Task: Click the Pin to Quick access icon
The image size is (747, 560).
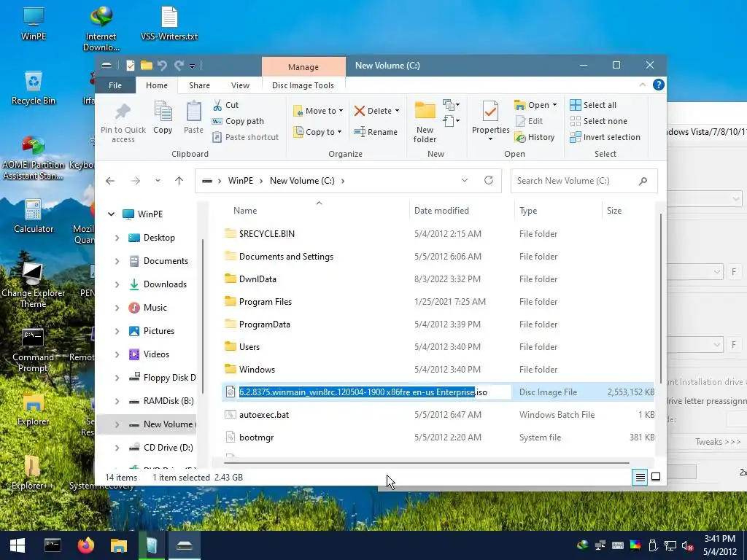Action: [123, 112]
